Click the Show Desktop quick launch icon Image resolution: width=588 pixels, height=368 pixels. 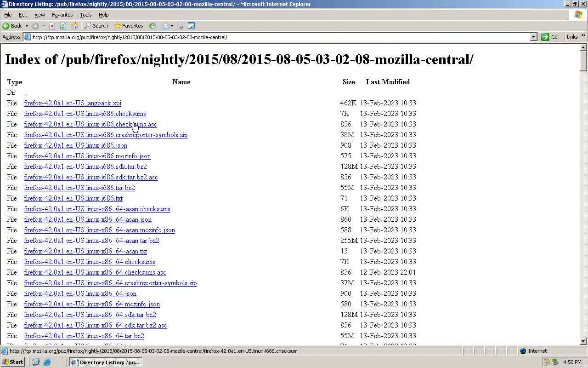pyautogui.click(x=36, y=362)
